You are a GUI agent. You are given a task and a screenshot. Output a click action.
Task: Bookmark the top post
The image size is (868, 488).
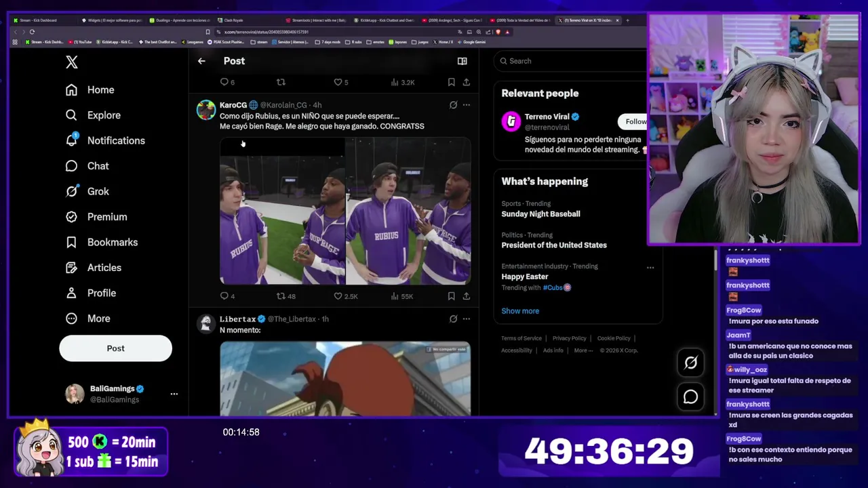[451, 82]
